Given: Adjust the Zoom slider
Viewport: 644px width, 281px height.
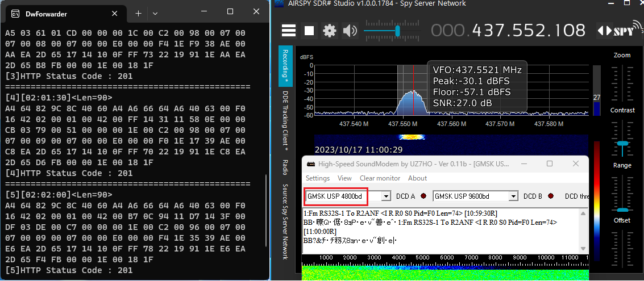Looking at the screenshot, I should click(622, 82).
